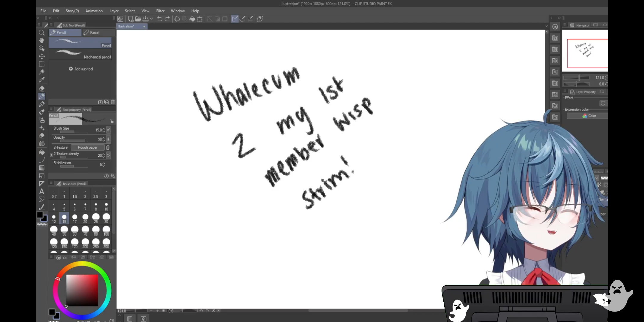The height and width of the screenshot is (322, 644).
Task: Choose the Eyedropper tool
Action: coord(42,80)
